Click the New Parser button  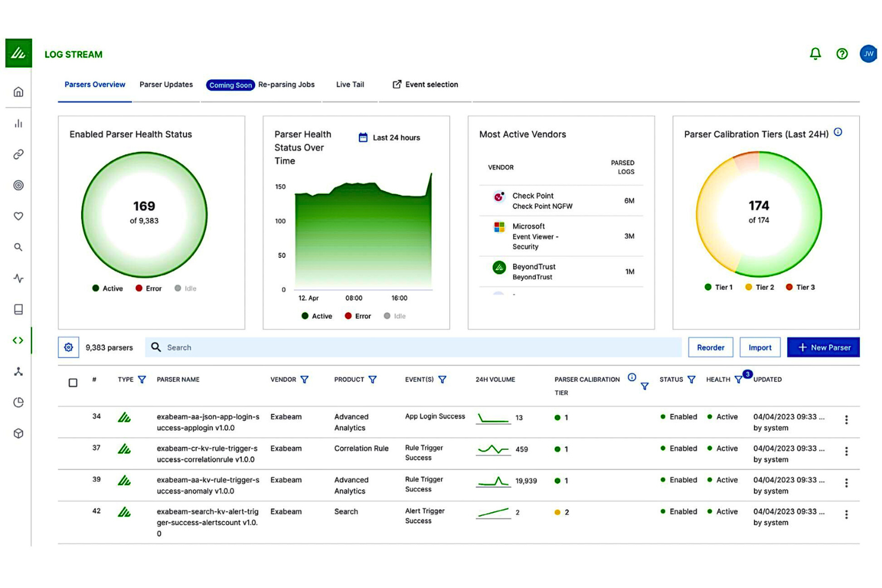tap(824, 347)
